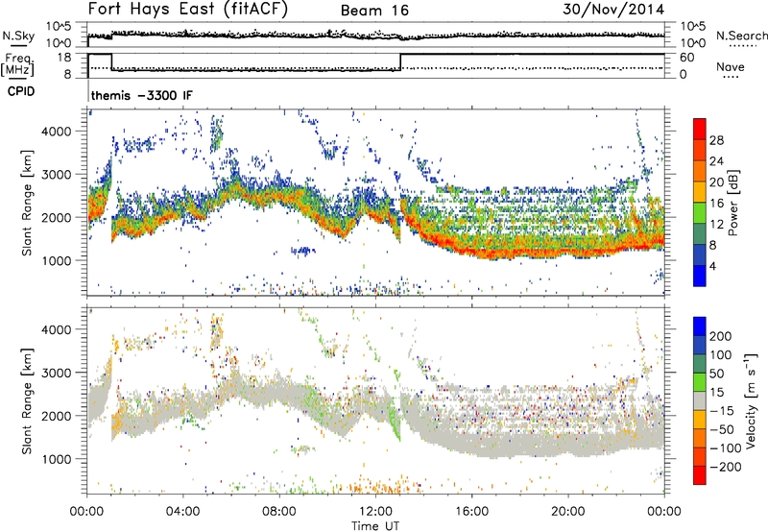Click the '4' power scale value

pyautogui.click(x=712, y=266)
